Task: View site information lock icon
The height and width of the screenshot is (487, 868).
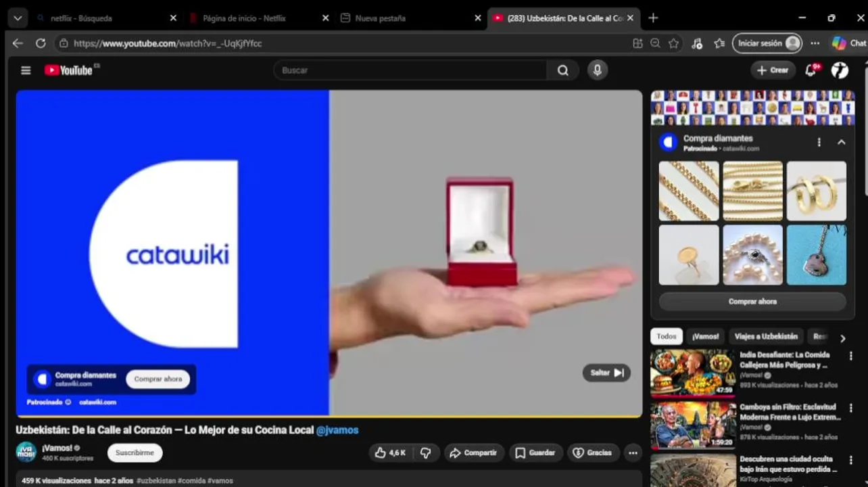Action: pos(64,43)
